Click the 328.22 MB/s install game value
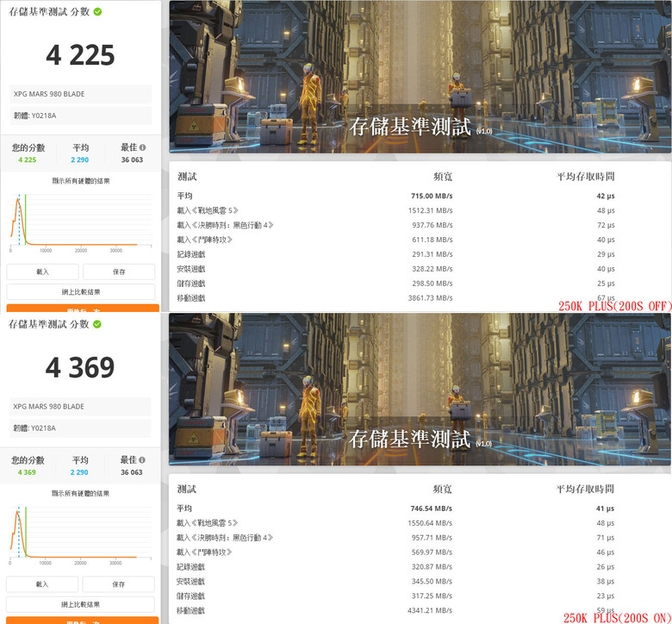Image resolution: width=672 pixels, height=624 pixels. point(432,269)
